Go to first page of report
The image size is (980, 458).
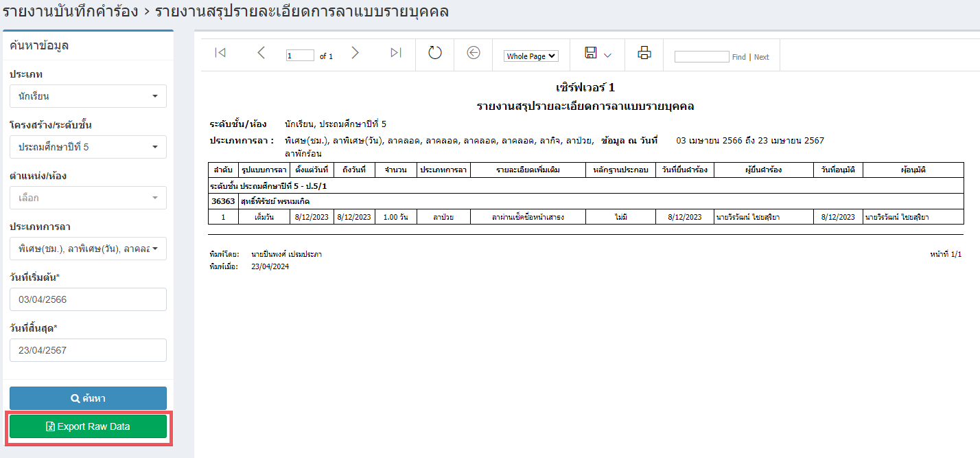pyautogui.click(x=220, y=53)
